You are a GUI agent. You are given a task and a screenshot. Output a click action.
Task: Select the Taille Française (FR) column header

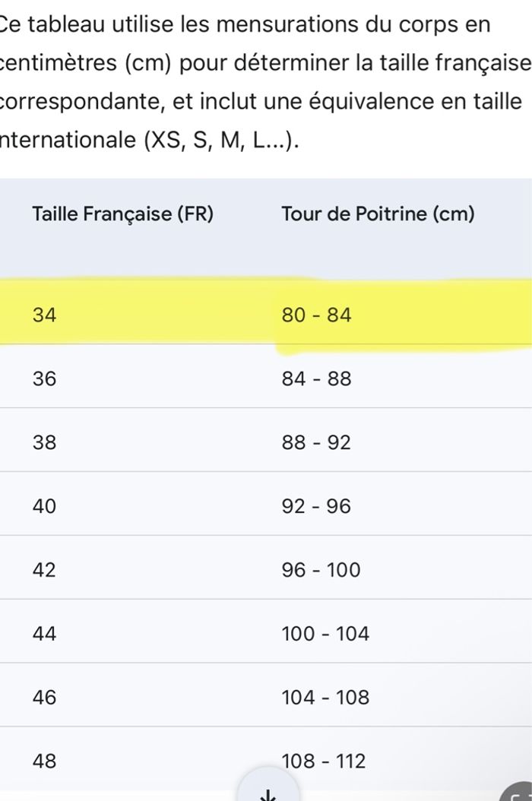[x=122, y=214]
